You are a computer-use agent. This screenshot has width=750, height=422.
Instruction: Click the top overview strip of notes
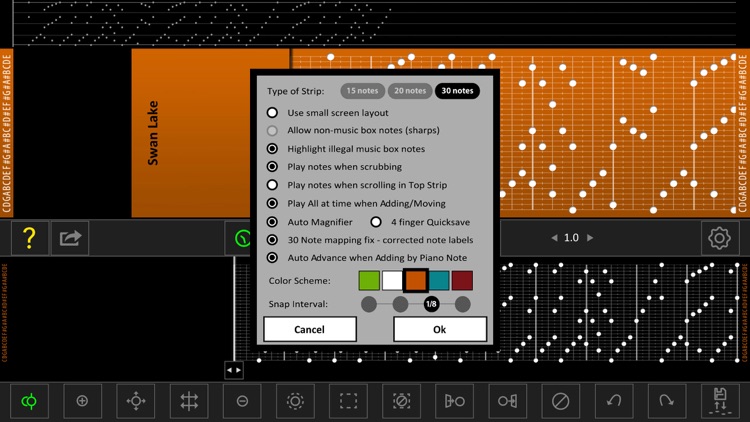click(374, 23)
